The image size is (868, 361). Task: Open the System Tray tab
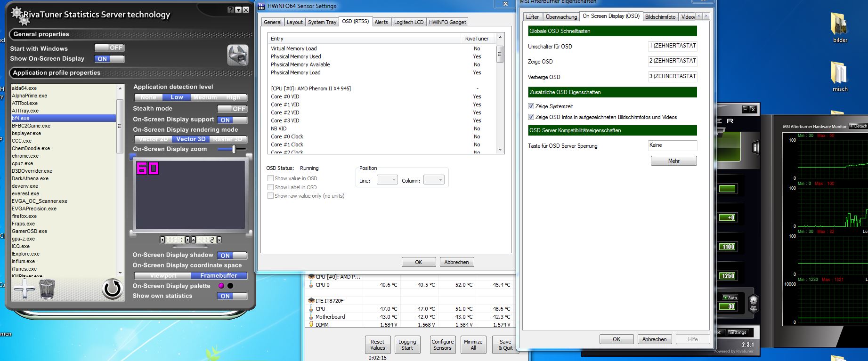pos(322,22)
